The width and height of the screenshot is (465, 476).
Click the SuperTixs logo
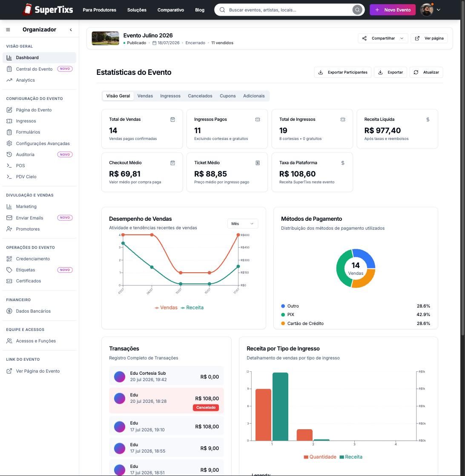point(48,9)
